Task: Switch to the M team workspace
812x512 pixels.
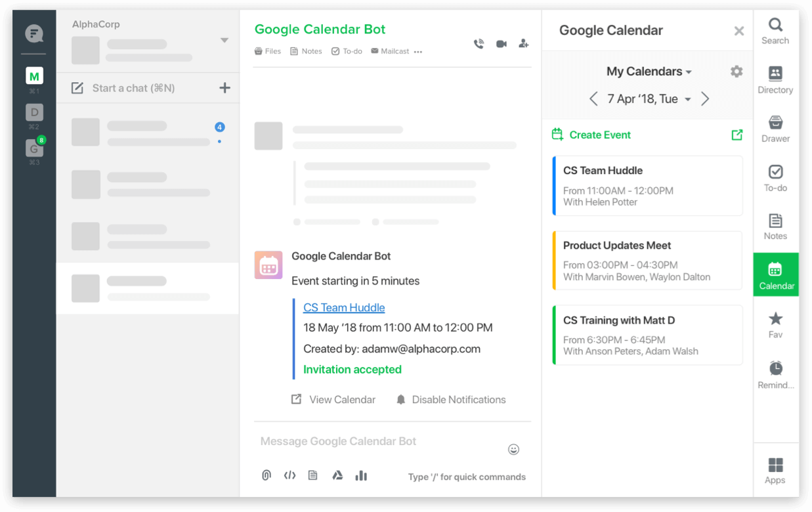Action: (34, 76)
